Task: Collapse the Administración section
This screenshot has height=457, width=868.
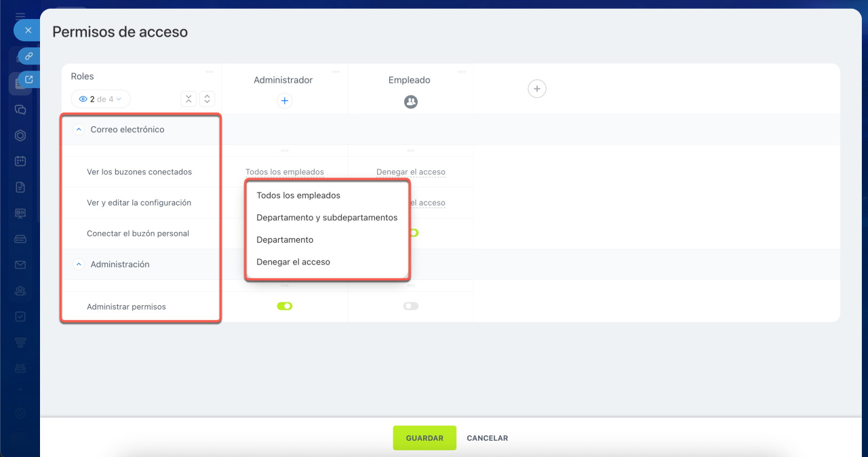Action: click(79, 264)
